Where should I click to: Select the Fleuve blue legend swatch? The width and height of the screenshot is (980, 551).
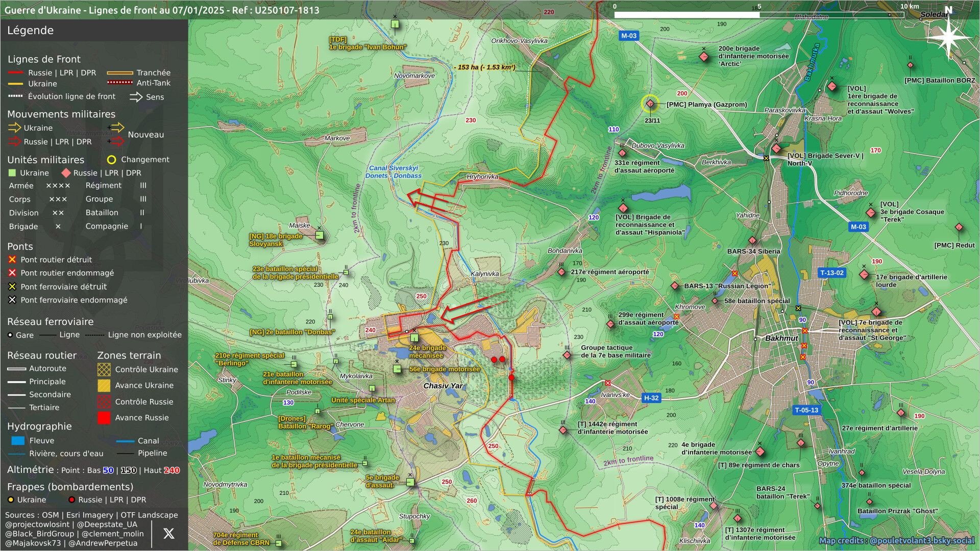[x=18, y=441]
